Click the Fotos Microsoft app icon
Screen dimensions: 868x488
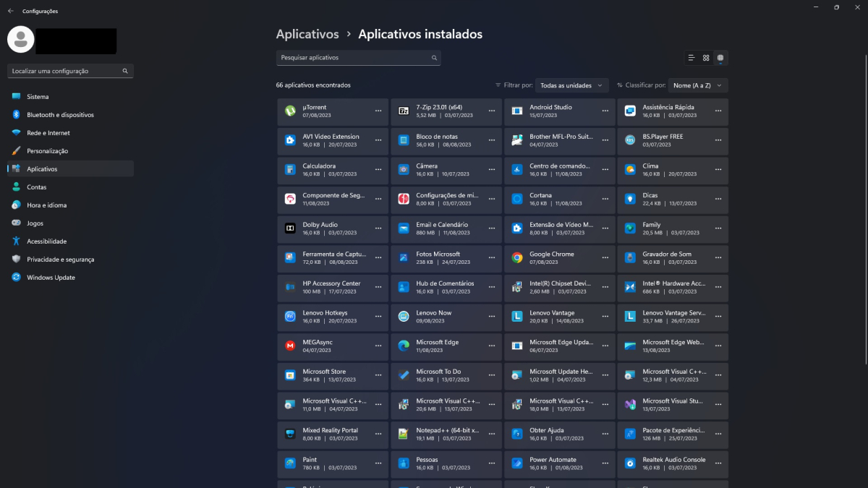point(404,257)
